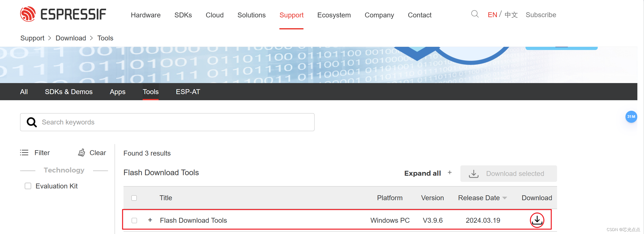Open the Cloud menu
Viewport: 644px width, 234px height.
215,15
